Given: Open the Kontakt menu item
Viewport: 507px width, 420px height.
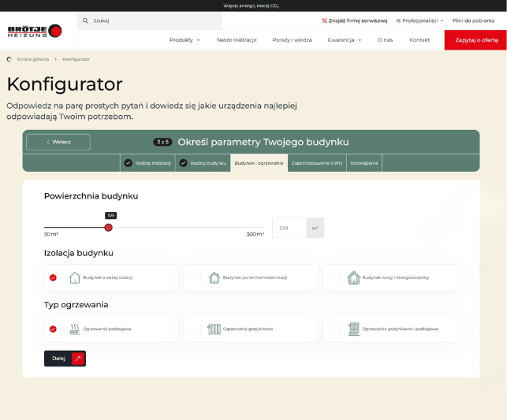Looking at the screenshot, I should pyautogui.click(x=419, y=40).
